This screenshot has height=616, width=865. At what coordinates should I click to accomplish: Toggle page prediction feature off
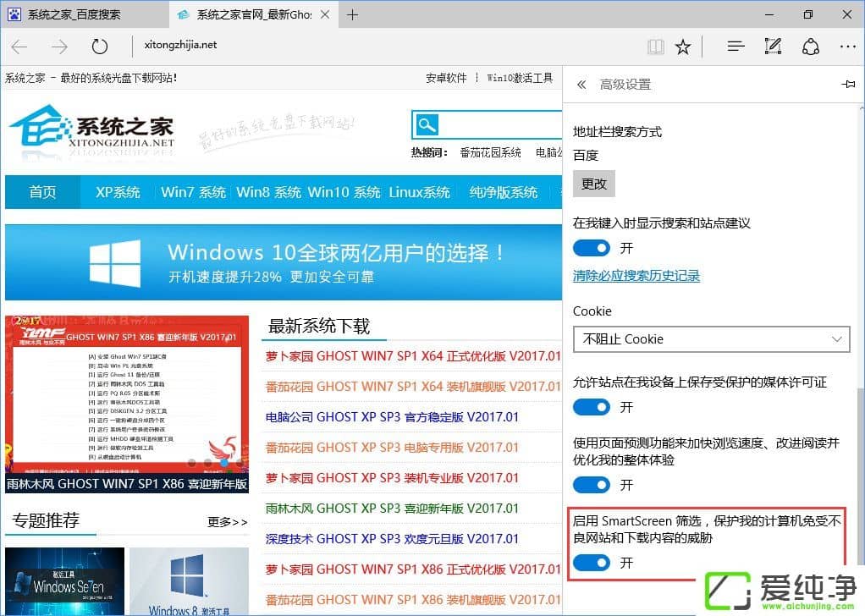click(x=591, y=484)
